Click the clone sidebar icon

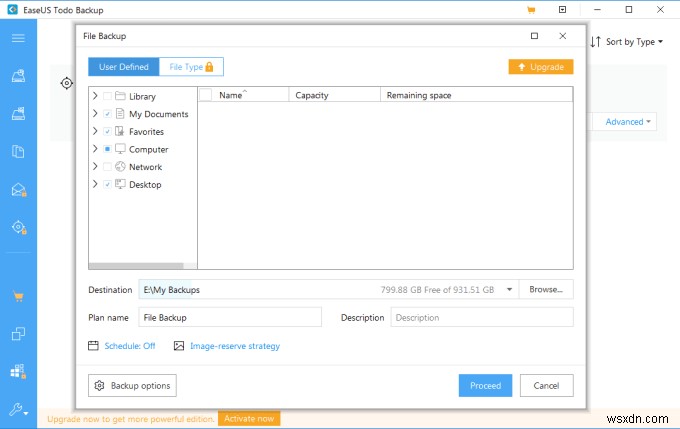point(18,334)
